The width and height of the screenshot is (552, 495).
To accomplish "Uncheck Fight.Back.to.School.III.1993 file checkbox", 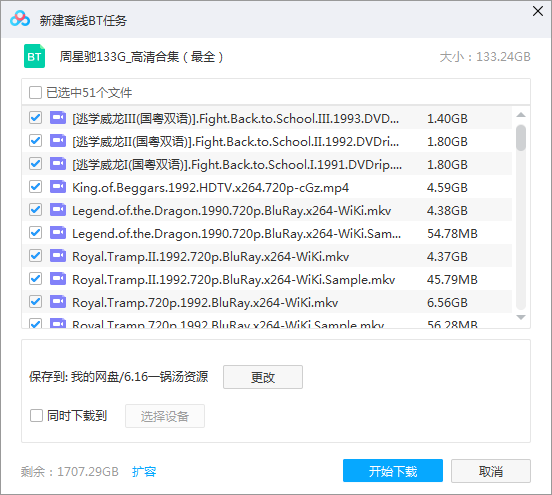I will tap(36, 118).
